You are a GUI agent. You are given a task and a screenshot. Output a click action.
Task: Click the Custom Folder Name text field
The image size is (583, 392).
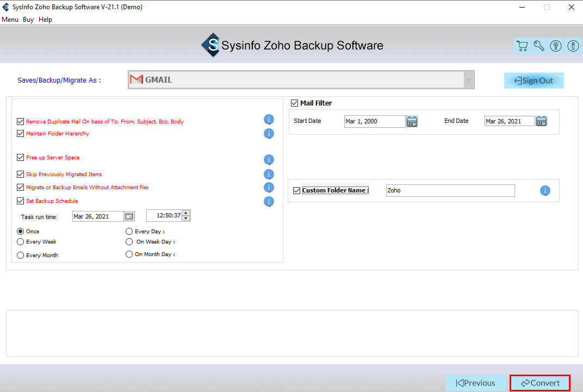tap(450, 191)
